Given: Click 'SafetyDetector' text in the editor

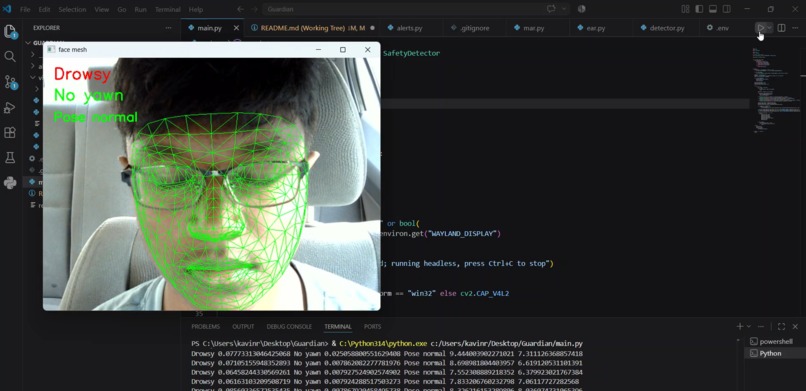Looking at the screenshot, I should (x=411, y=53).
